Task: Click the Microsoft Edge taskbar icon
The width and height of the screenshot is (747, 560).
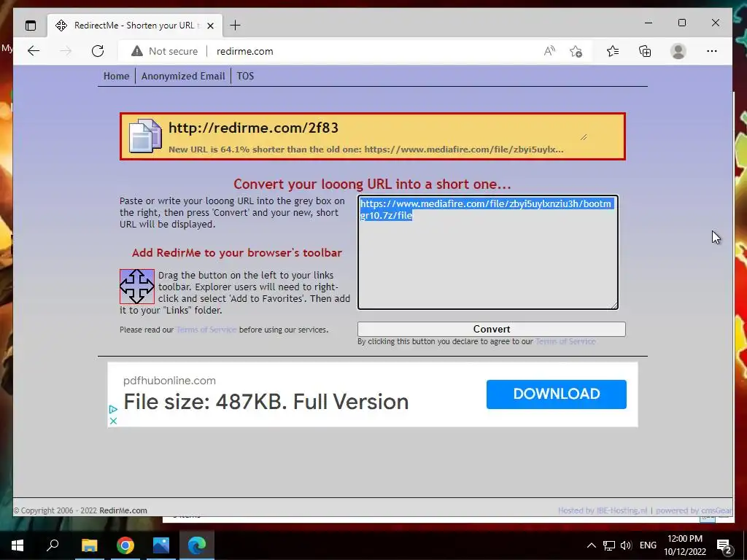Action: click(197, 545)
